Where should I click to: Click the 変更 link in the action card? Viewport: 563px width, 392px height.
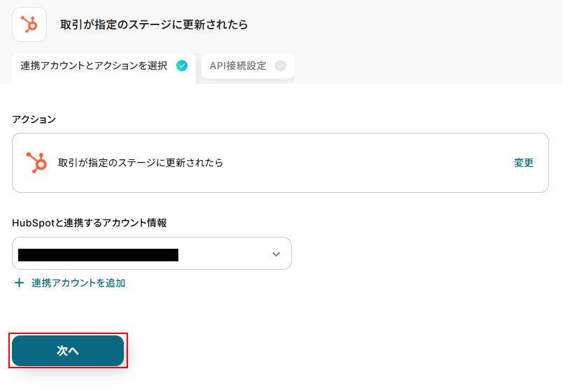coord(523,163)
